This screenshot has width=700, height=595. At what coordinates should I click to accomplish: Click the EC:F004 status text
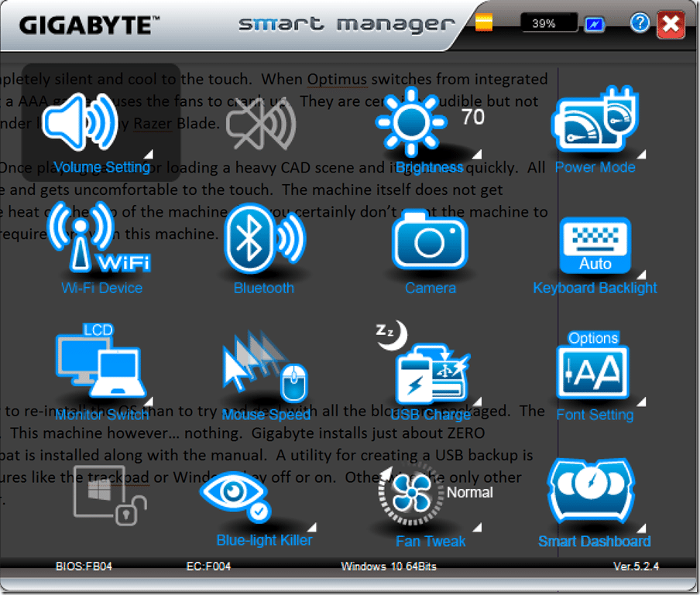(x=208, y=566)
